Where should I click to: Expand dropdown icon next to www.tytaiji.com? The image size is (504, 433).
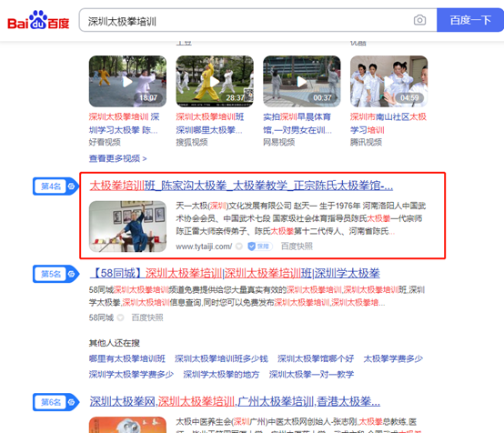(x=239, y=247)
